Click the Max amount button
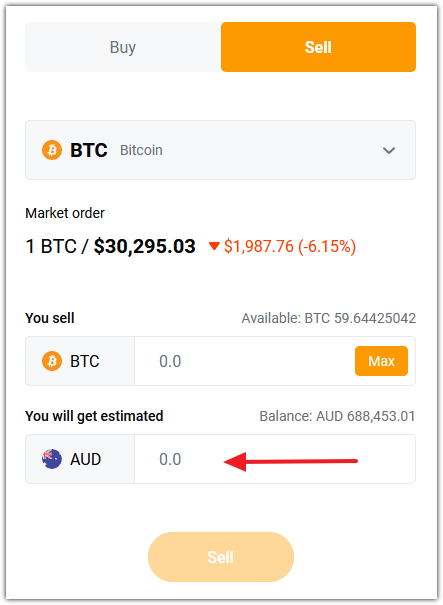The height and width of the screenshot is (605, 443). coord(381,361)
